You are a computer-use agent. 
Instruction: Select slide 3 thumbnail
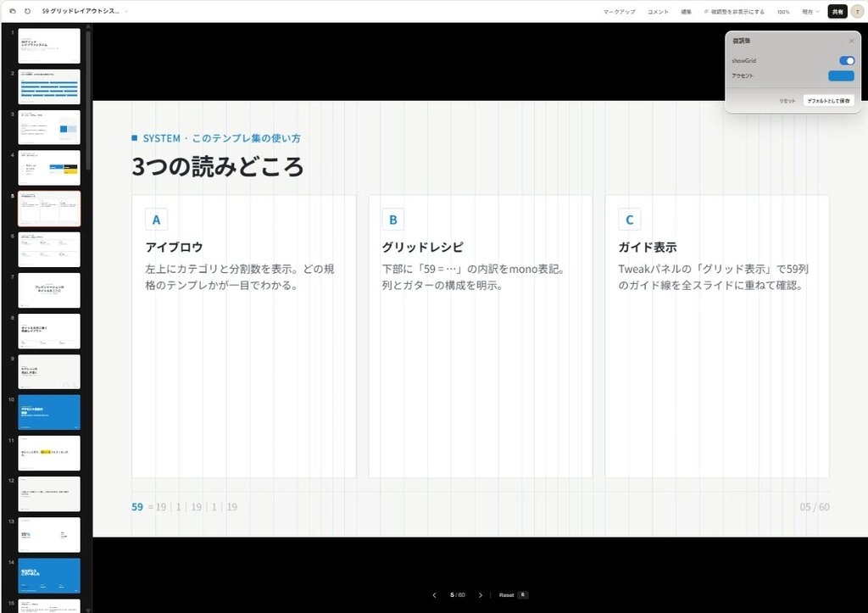coord(49,127)
